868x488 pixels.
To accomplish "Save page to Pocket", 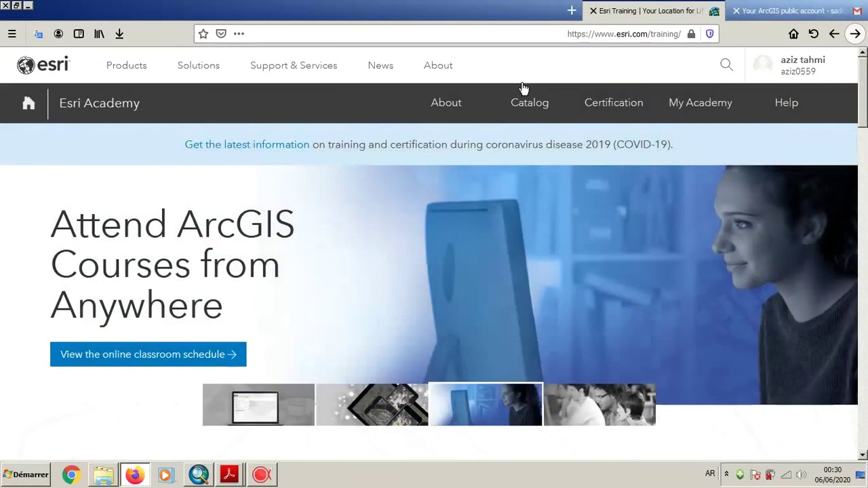I will coord(221,34).
